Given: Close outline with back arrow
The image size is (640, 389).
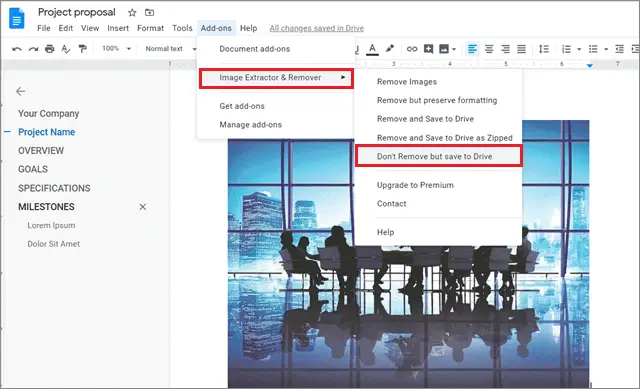Looking at the screenshot, I should tap(20, 91).
